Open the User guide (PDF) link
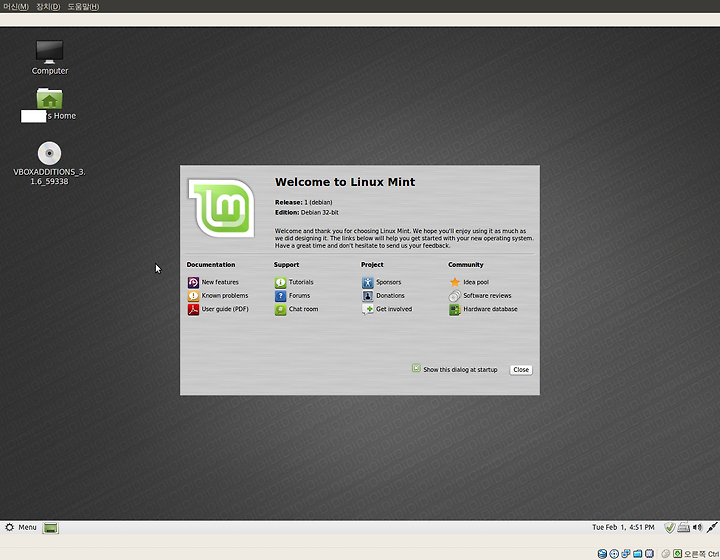720x560 pixels. pos(225,309)
